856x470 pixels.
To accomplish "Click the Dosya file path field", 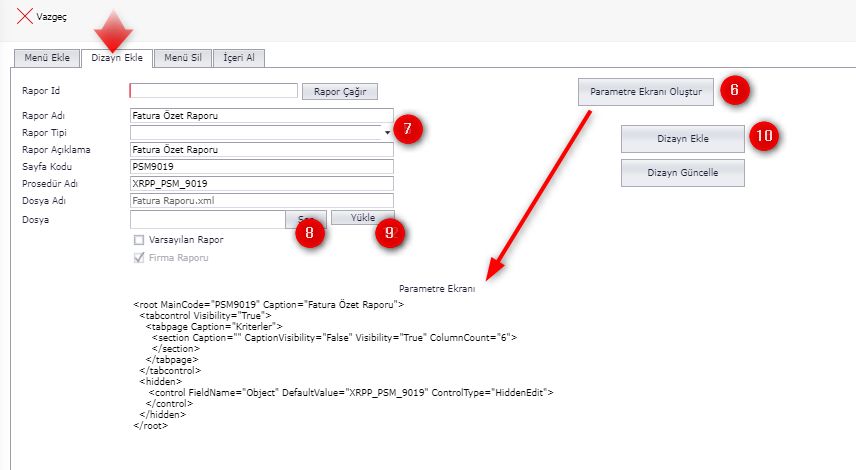I will pos(207,217).
